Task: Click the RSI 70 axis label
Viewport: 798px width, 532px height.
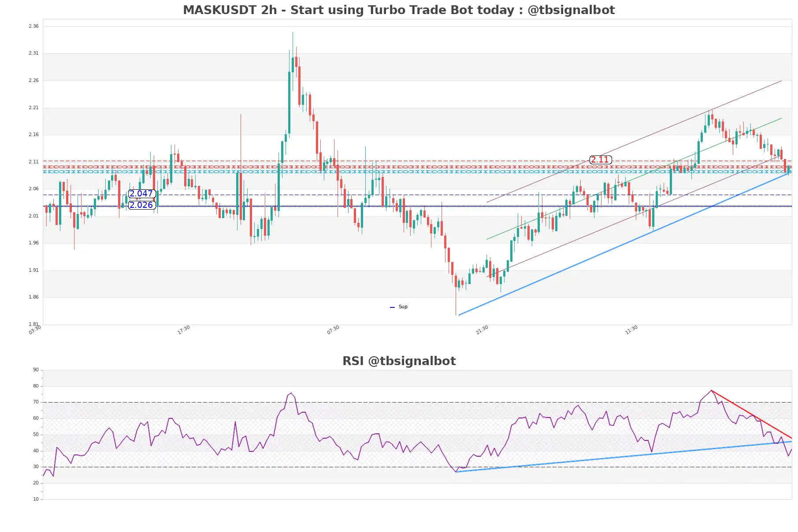Action: point(36,402)
